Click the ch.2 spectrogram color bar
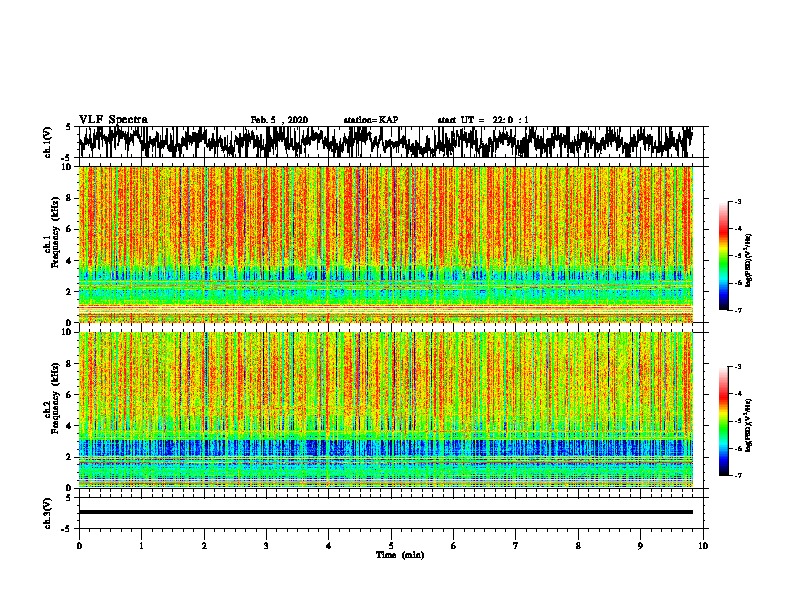This screenshot has height=612, width=792. (x=723, y=421)
